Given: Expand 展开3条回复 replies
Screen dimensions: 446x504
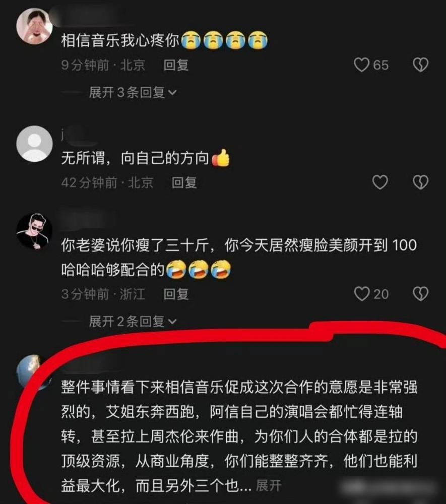Looking at the screenshot, I should [x=133, y=93].
